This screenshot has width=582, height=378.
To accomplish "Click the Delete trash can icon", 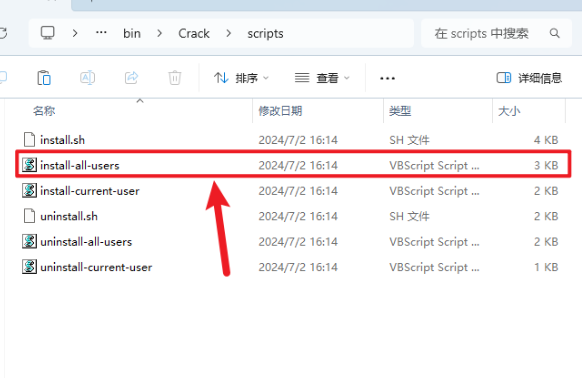I will 175,78.
